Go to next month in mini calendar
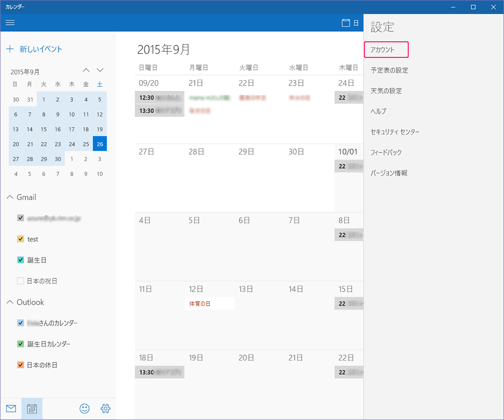Image resolution: width=504 pixels, height=420 pixels. point(100,70)
